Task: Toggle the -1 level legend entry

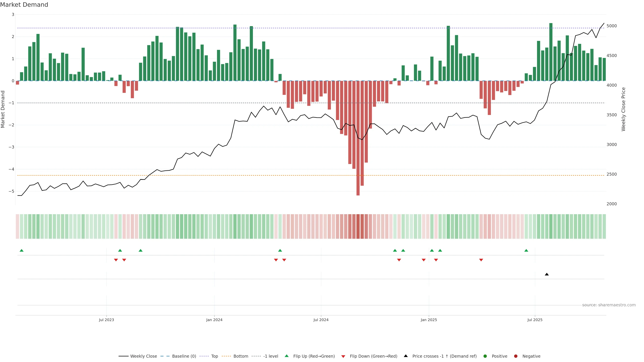Action: click(x=271, y=356)
